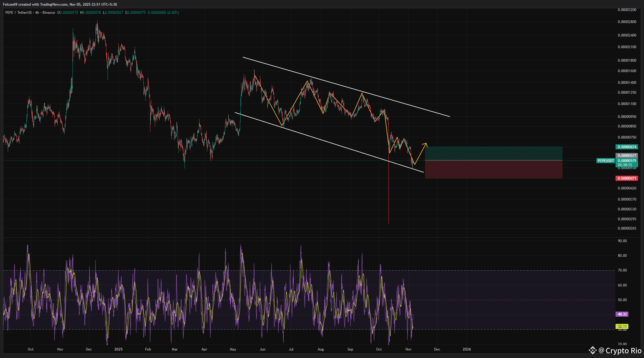Click the 2025 label on the time axis

coord(118,349)
